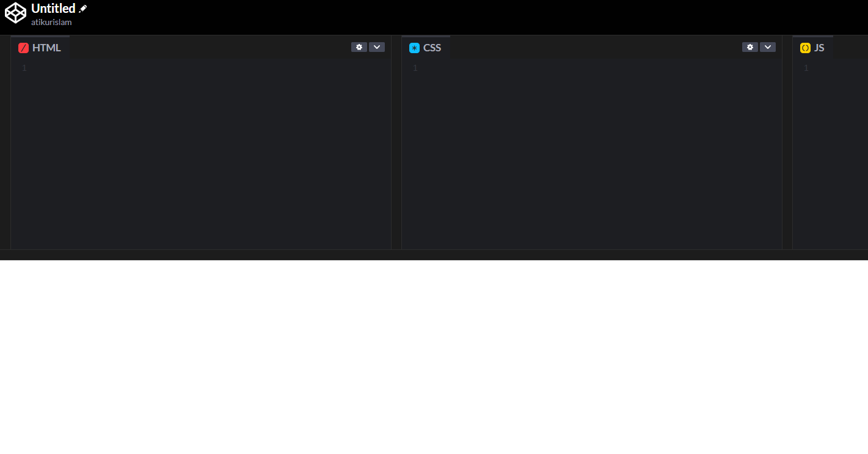Open the CSS panel settings gear
Image resolution: width=868 pixels, height=454 pixels.
(749, 46)
